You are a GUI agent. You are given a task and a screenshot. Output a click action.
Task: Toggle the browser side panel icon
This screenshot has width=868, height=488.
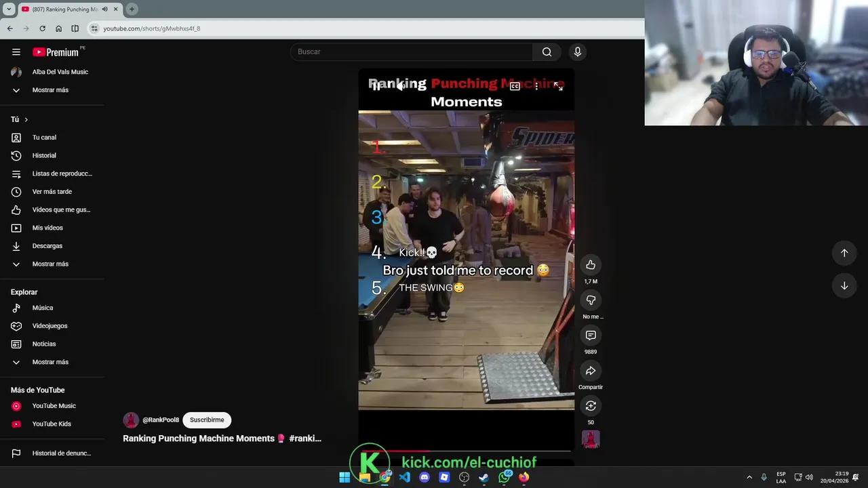pos(75,28)
